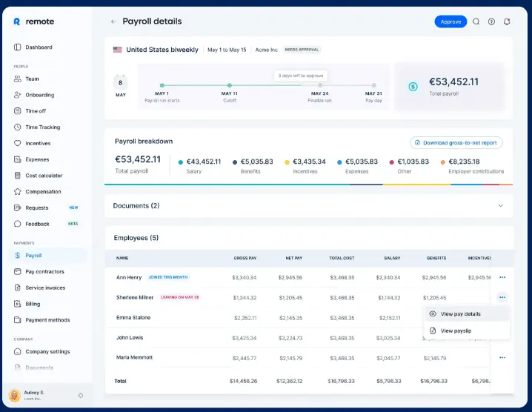The width and height of the screenshot is (532, 412).
Task: Click the Remote logo
Action: (33, 21)
